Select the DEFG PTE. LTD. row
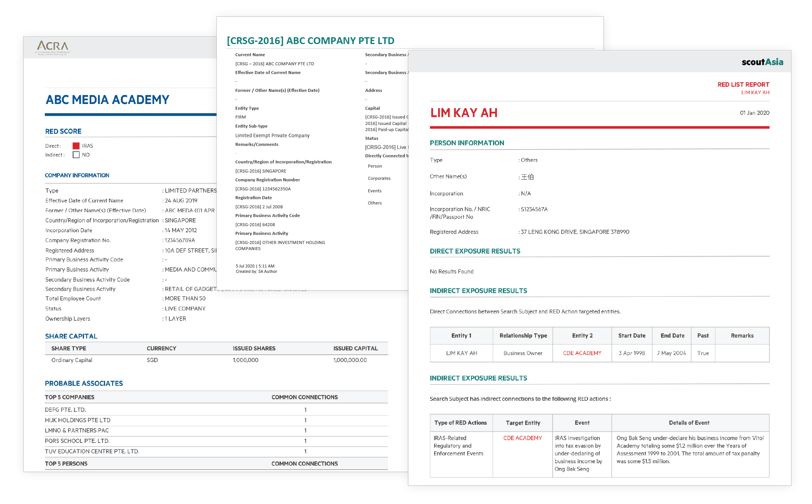The width and height of the screenshot is (812, 504). (x=65, y=410)
